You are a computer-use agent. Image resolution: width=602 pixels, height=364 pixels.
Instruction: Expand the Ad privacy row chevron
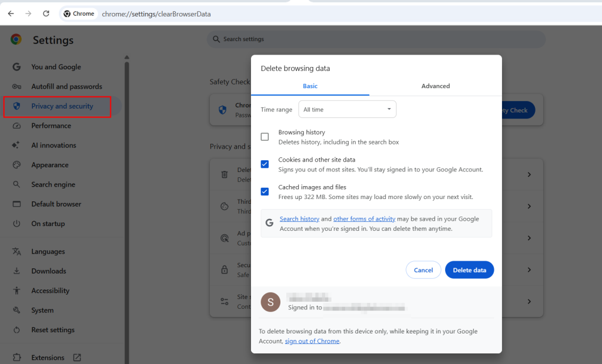pos(529,238)
